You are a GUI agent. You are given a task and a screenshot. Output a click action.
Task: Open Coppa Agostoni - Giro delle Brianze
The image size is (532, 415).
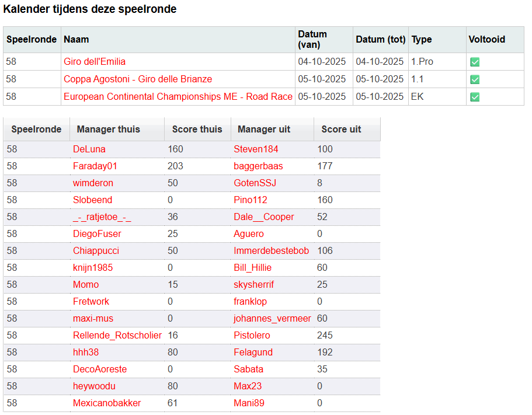pyautogui.click(x=138, y=79)
